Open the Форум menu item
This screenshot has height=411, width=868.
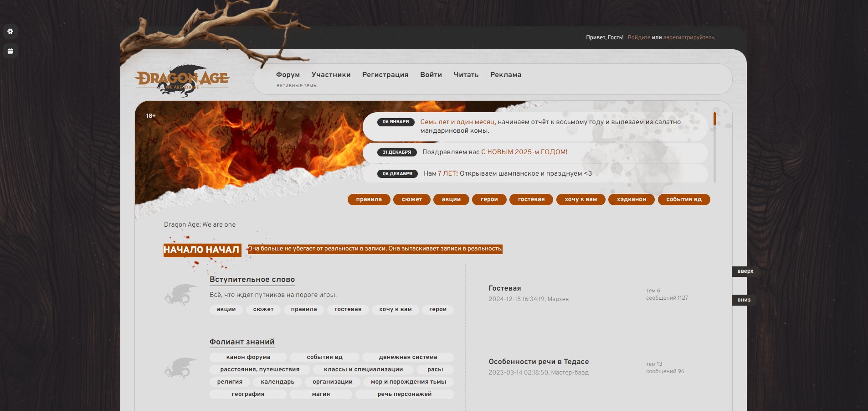288,75
